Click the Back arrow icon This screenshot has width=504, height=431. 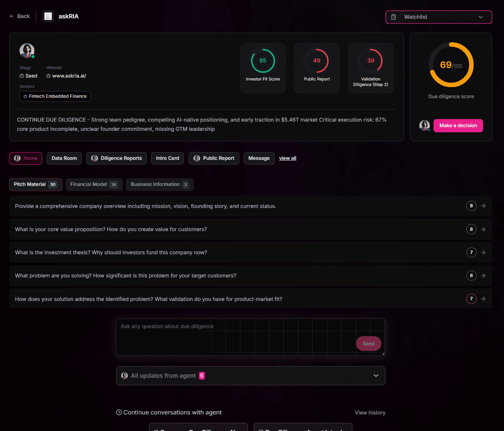click(x=11, y=16)
